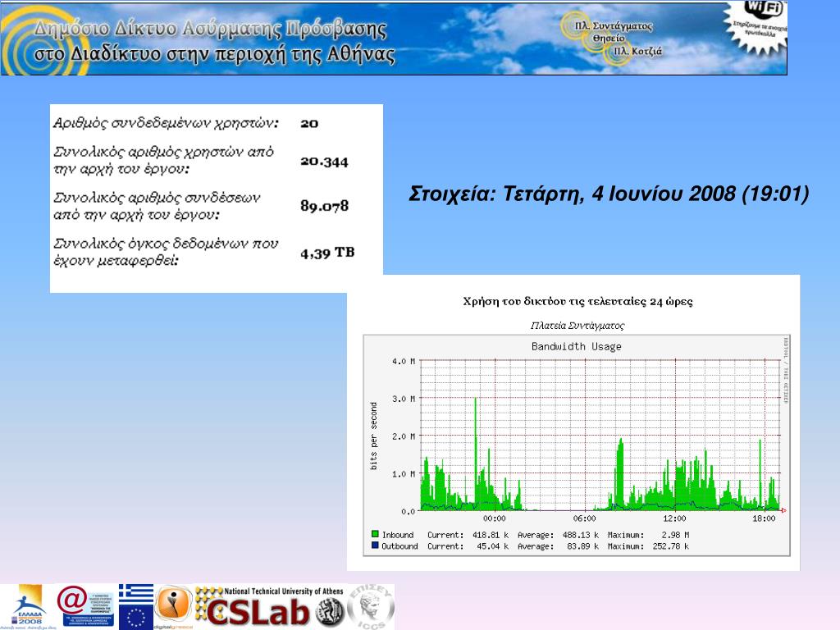
Task: Click the 12:00 time axis label
Action: tap(674, 518)
